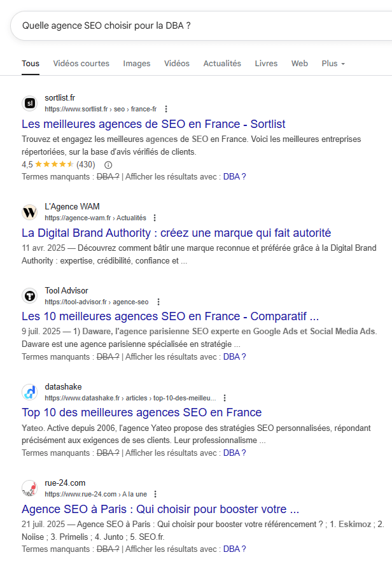Click the rating info icon beside (430)
Screen dimensions: 392x564
[x=108, y=165]
